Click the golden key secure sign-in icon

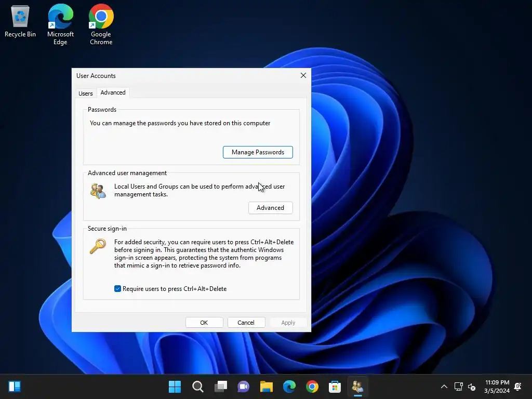tap(98, 246)
